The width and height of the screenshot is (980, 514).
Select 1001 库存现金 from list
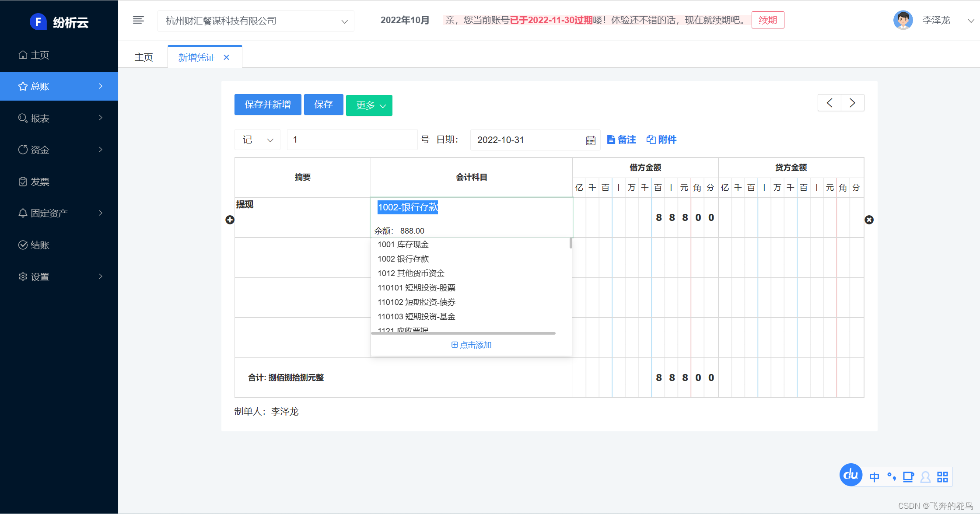pyautogui.click(x=403, y=245)
